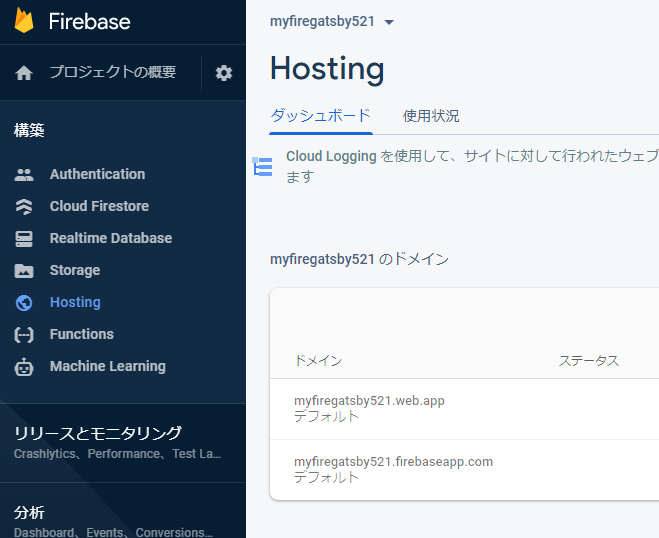Click the myfiregatsby521 のドメイン heading
Screen dimensions: 659x538
point(359,259)
